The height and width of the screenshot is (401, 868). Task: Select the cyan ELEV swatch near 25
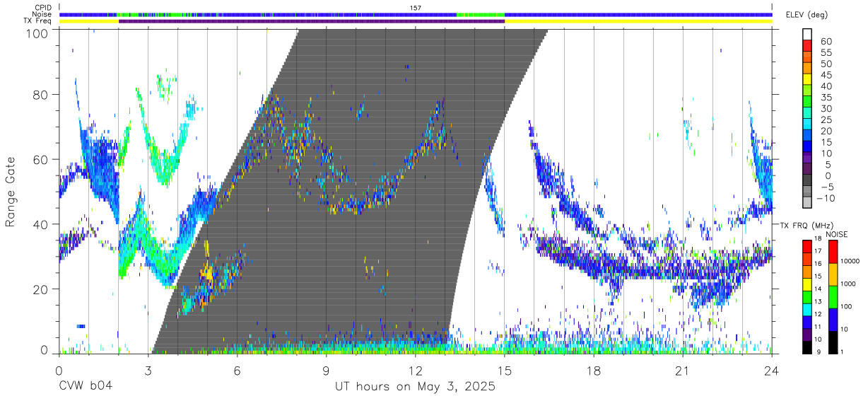click(x=807, y=125)
